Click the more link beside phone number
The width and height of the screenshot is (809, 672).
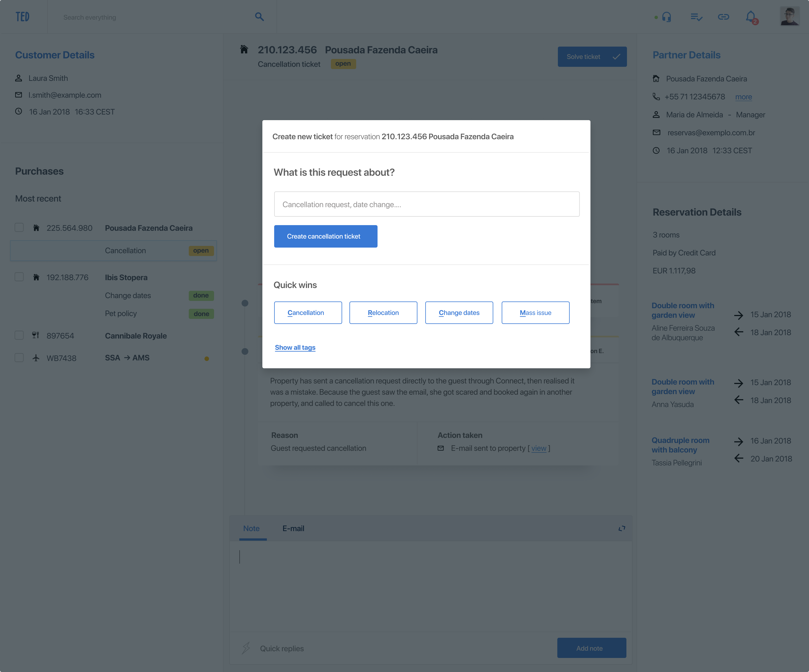(743, 97)
